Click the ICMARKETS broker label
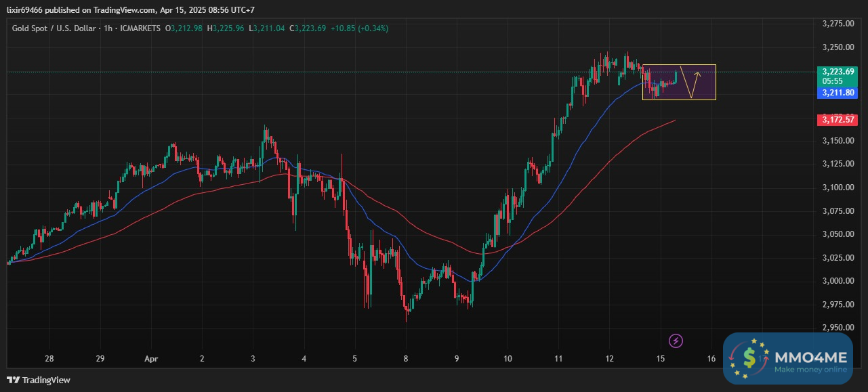The image size is (868, 392). click(140, 28)
